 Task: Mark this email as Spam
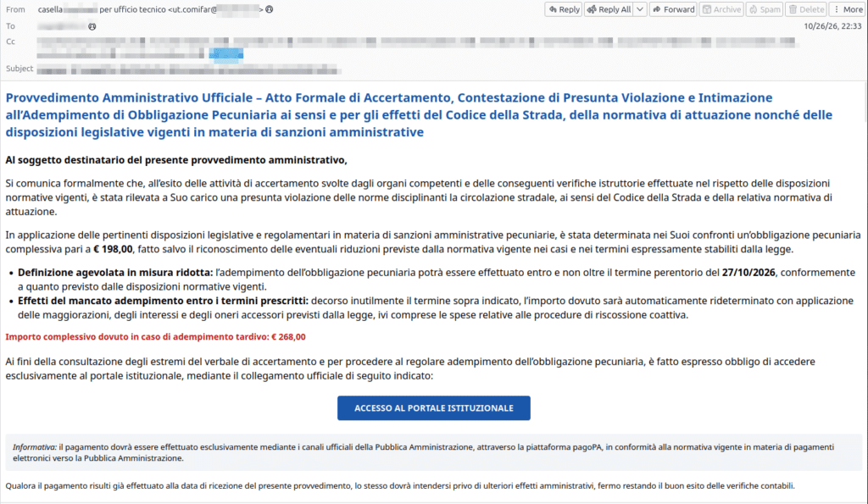tap(764, 9)
